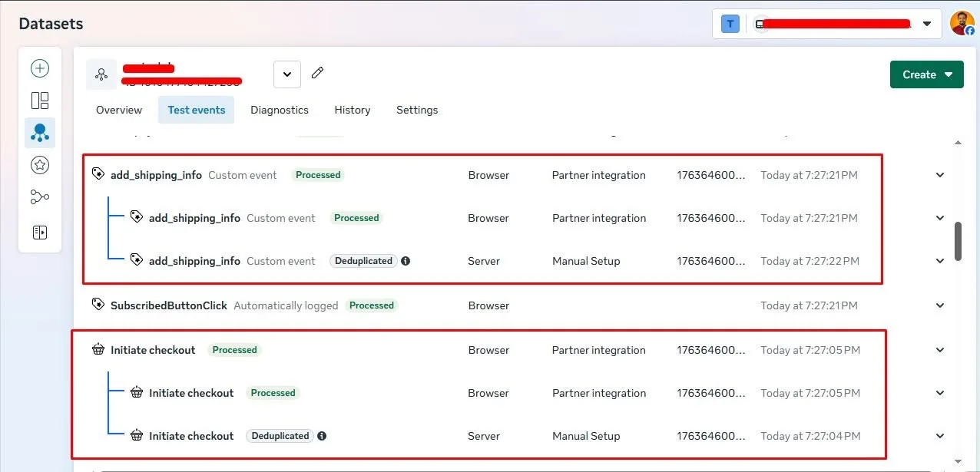The width and height of the screenshot is (980, 472).
Task: Click the Datasets page heading
Action: (x=51, y=24)
